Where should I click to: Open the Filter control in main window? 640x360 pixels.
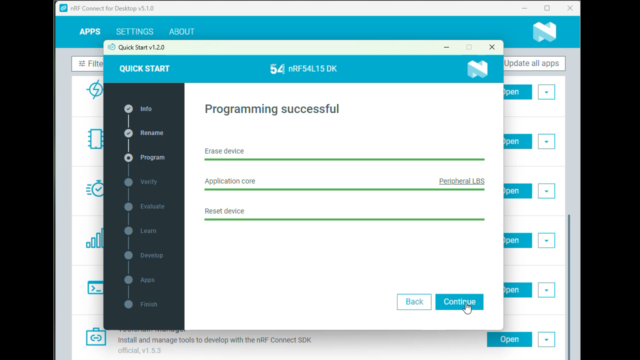pos(88,64)
